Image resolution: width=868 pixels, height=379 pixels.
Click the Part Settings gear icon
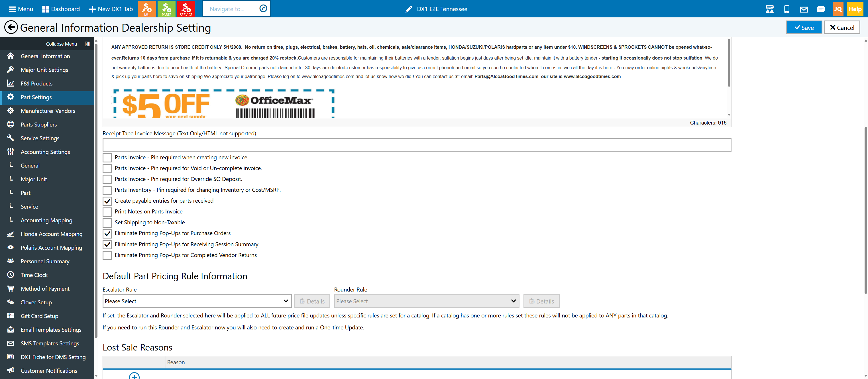(x=11, y=97)
